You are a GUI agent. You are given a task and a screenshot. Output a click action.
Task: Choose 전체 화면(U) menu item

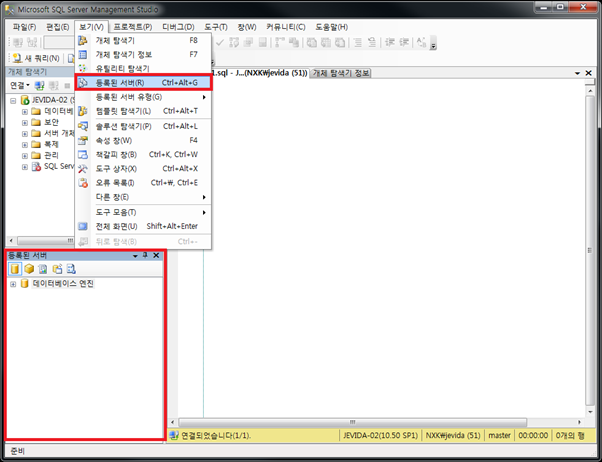[143, 227]
